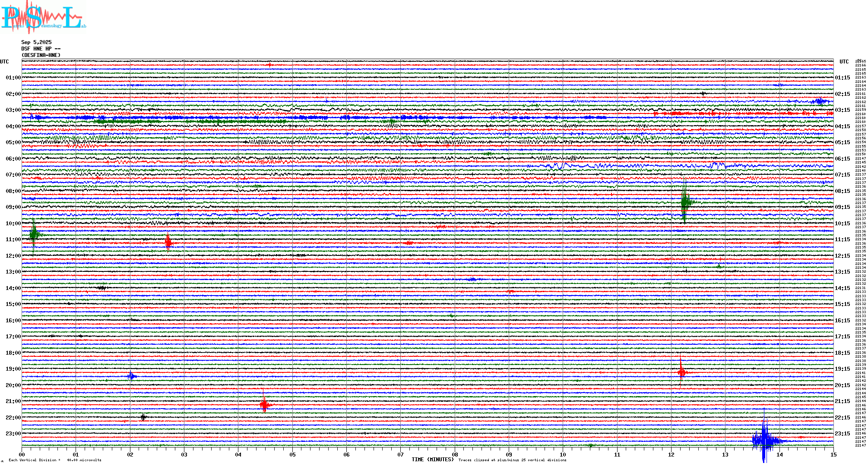The image size is (868, 466).
Task: Click the 12:15 label on right axis
Action: coord(843,256)
